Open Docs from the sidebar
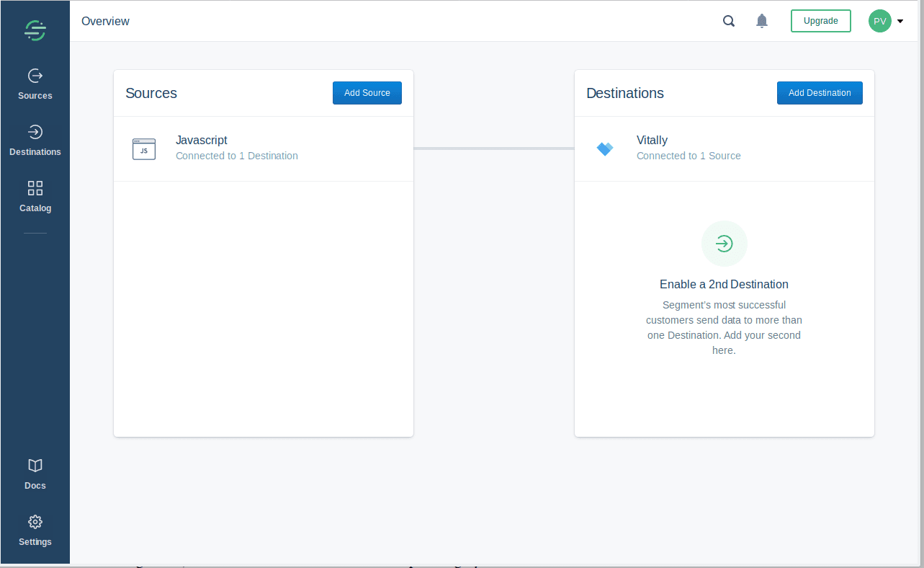 tap(35, 473)
